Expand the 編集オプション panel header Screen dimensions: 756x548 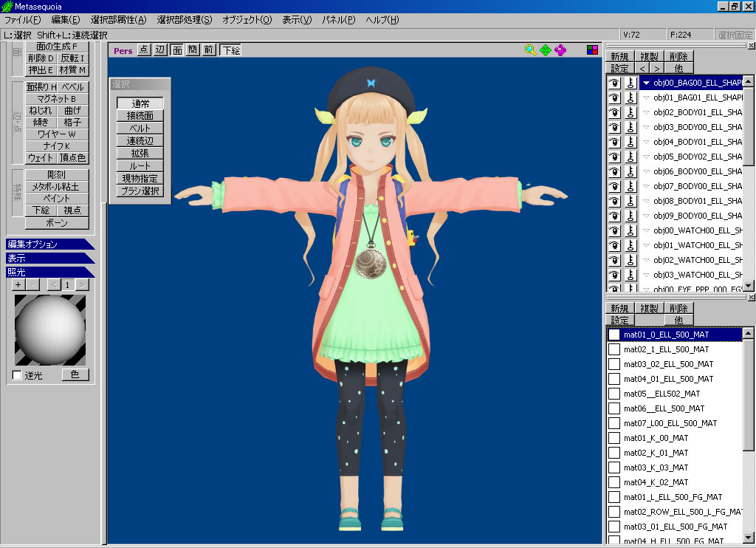click(x=49, y=244)
